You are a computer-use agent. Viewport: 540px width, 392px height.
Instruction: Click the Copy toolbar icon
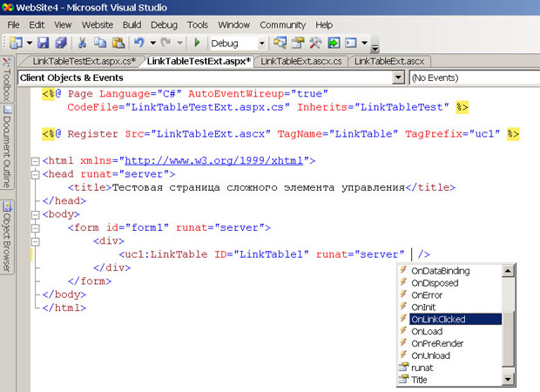point(100,43)
